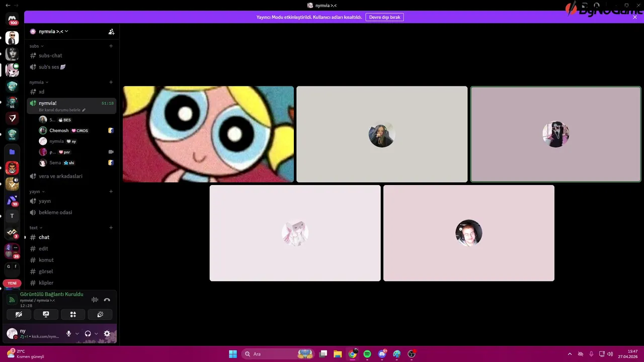Dismiss the streamer mode banner
Screen dimensions: 644x362
tap(635, 17)
